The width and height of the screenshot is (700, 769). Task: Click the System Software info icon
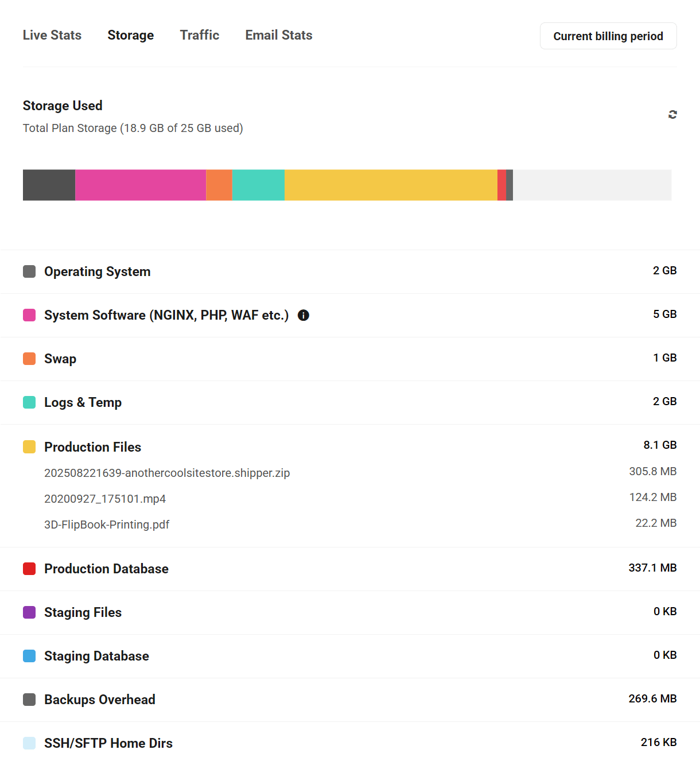tap(304, 315)
